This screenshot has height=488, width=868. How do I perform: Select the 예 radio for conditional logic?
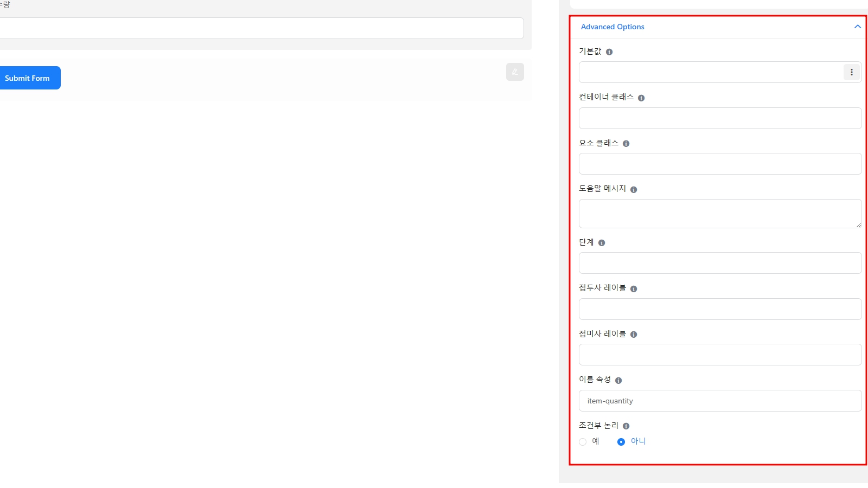coord(583,442)
